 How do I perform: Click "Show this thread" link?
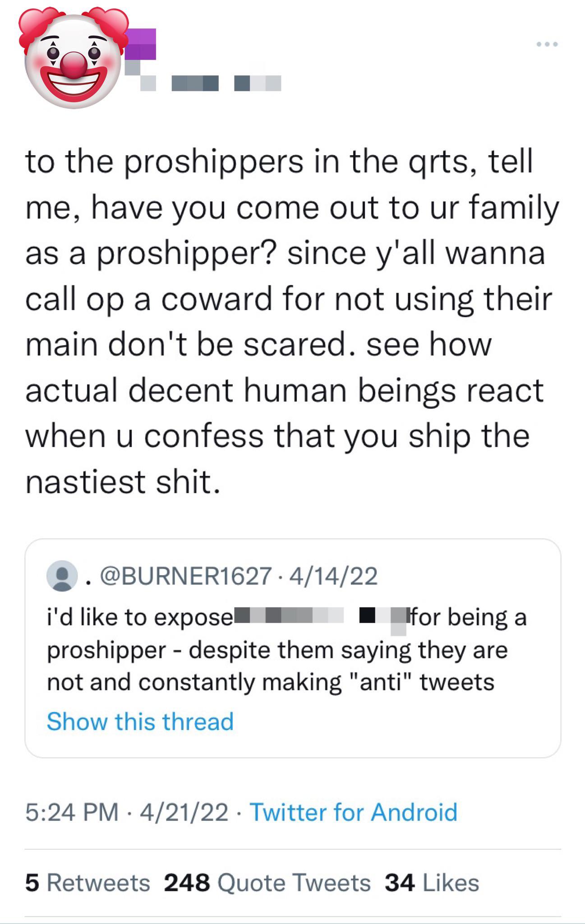(140, 721)
